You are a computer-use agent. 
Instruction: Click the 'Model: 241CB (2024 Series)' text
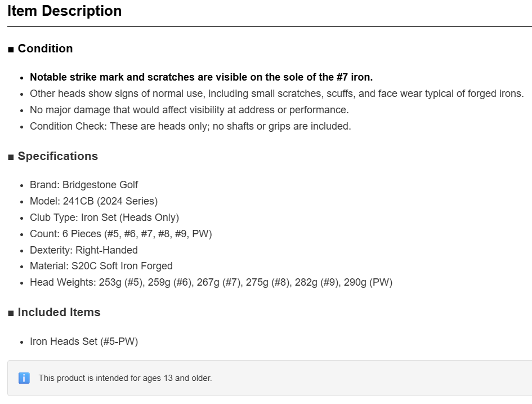click(93, 201)
